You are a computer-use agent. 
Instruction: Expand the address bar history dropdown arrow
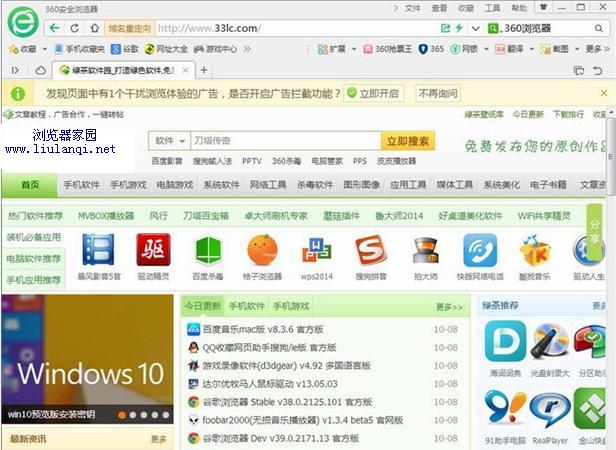(475, 28)
